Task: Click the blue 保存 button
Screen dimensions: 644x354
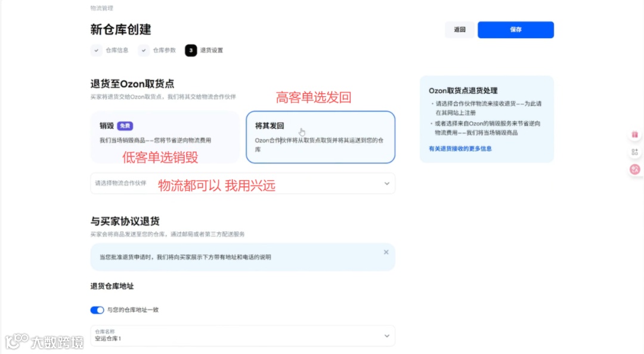Action: coord(515,30)
